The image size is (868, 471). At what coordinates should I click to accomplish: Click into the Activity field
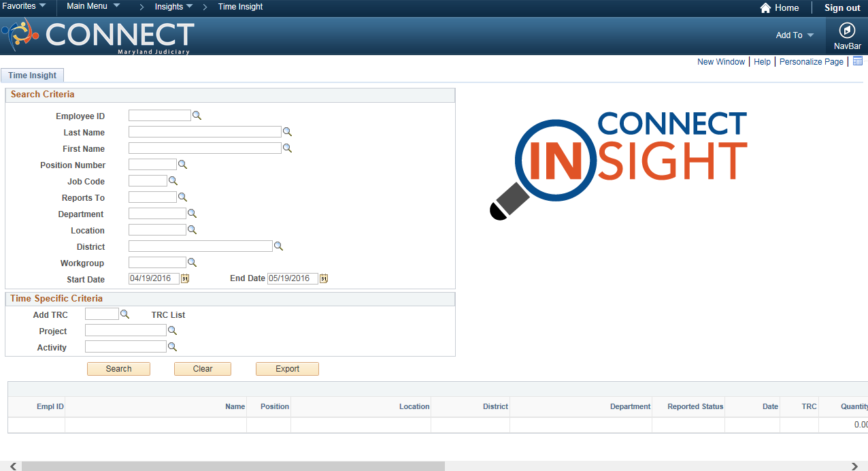click(x=126, y=347)
